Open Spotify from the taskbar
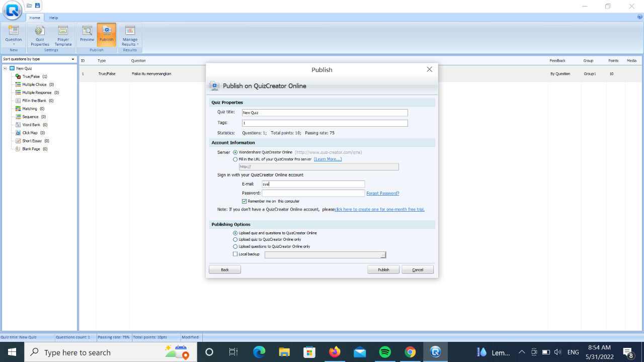 [x=385, y=352]
